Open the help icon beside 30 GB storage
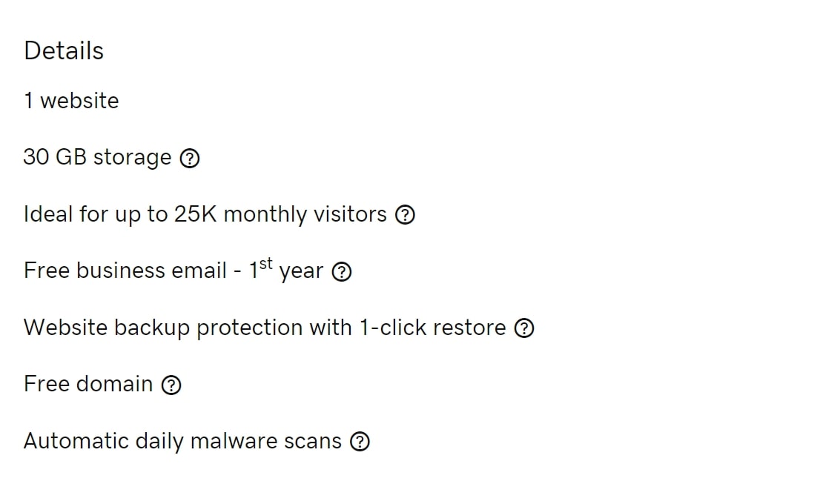Viewport: 823px width, 504px height. click(x=190, y=158)
